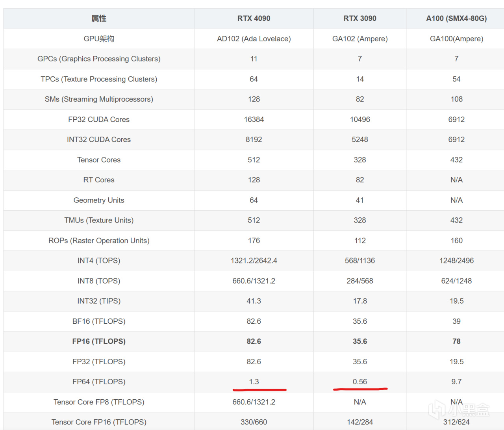504x430 pixels.
Task: Click the RTX 4090 column header
Action: [254, 19]
